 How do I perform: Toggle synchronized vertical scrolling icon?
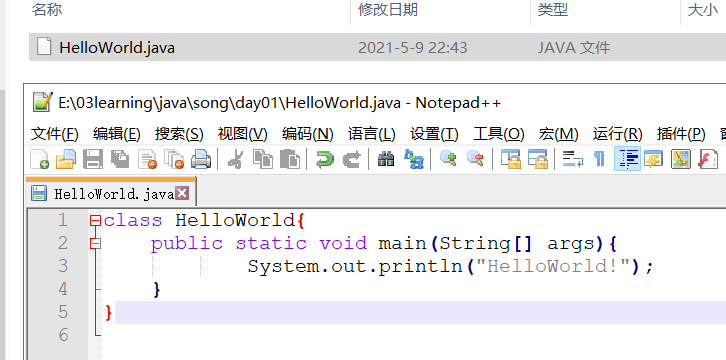coord(511,159)
